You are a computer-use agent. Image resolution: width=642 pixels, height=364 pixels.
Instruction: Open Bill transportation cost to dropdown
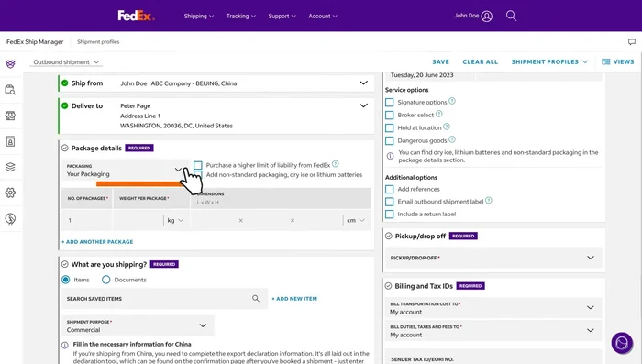tap(493, 308)
